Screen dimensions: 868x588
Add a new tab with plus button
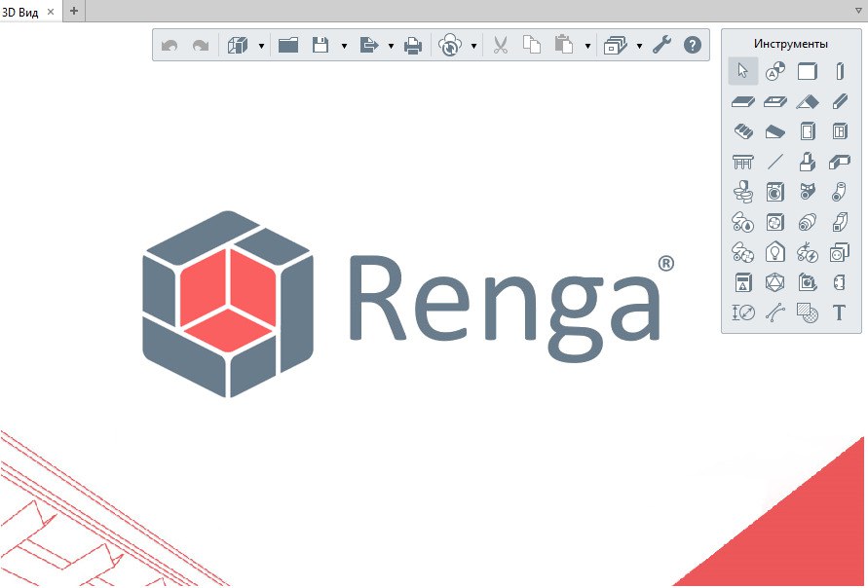(x=74, y=11)
